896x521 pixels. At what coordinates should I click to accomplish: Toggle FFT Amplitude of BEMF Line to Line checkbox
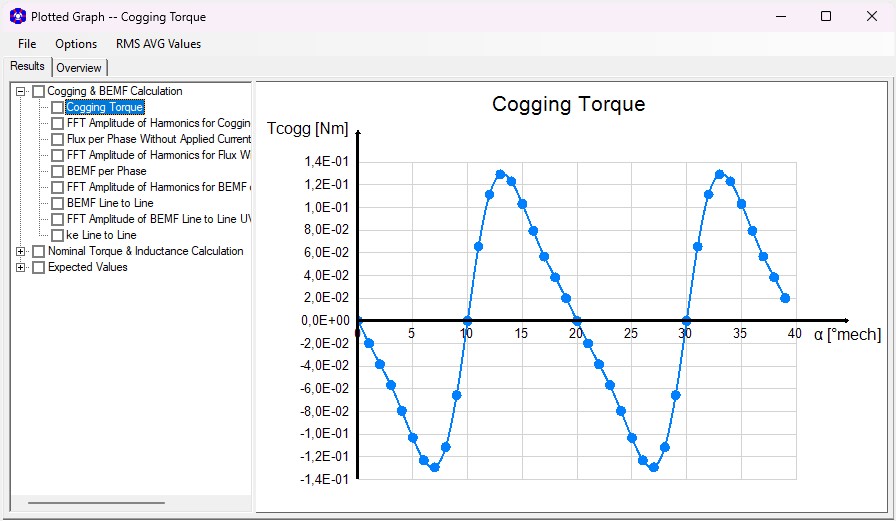(57, 219)
